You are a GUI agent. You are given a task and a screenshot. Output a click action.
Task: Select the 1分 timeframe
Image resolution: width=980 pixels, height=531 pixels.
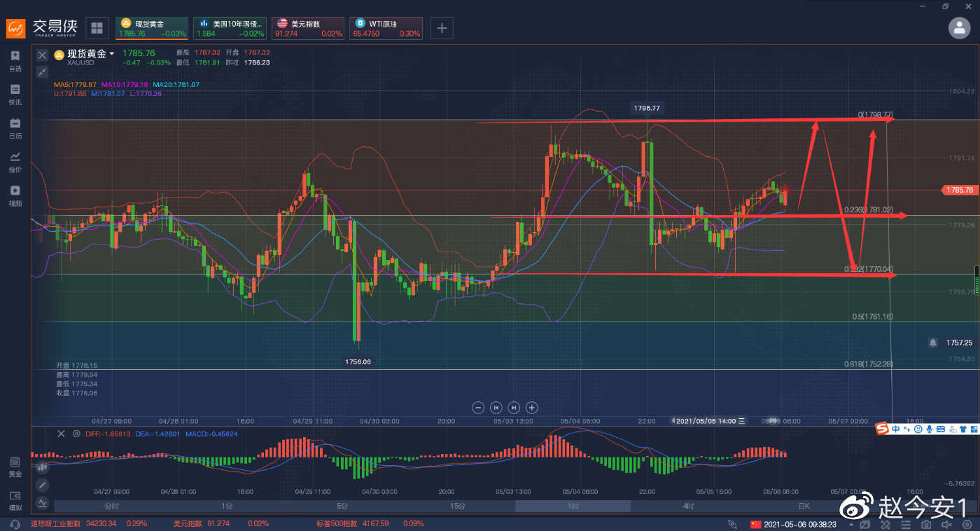point(227,506)
